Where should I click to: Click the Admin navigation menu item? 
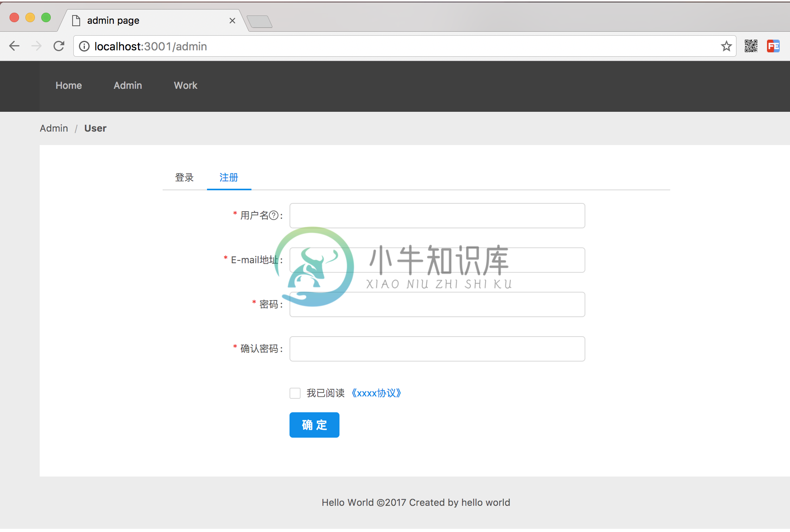128,86
